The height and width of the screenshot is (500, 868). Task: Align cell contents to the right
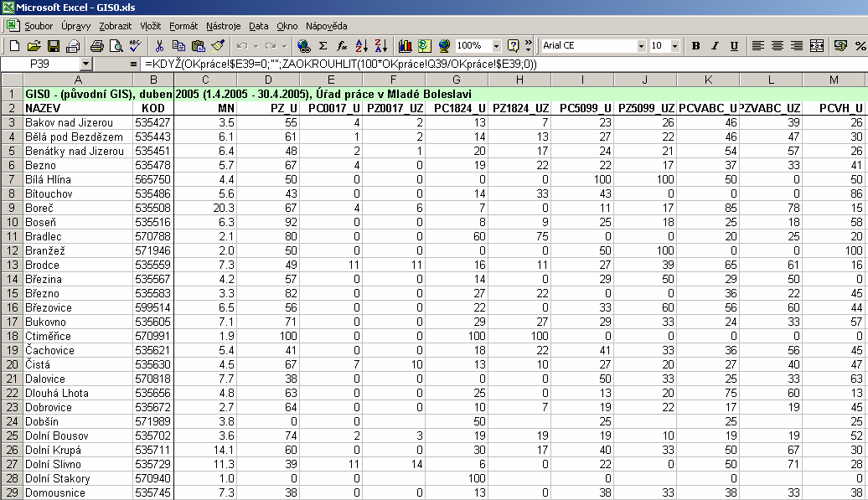[x=797, y=46]
